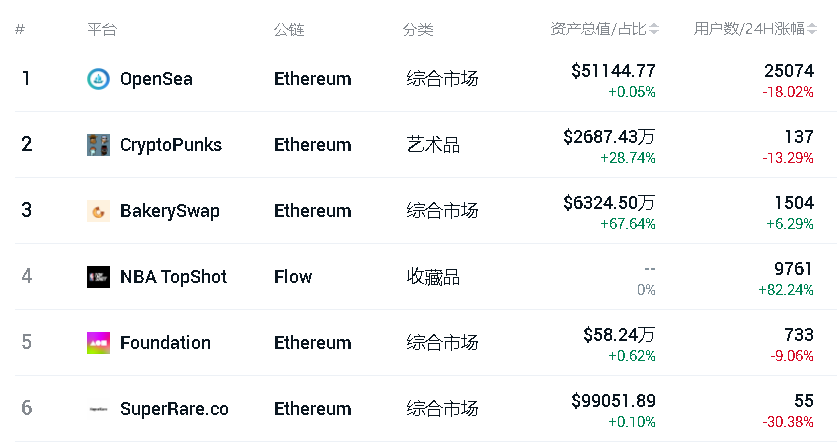Sort by 资产总值/占比 column arrows
Screen dimensions: 837x448
click(x=654, y=30)
